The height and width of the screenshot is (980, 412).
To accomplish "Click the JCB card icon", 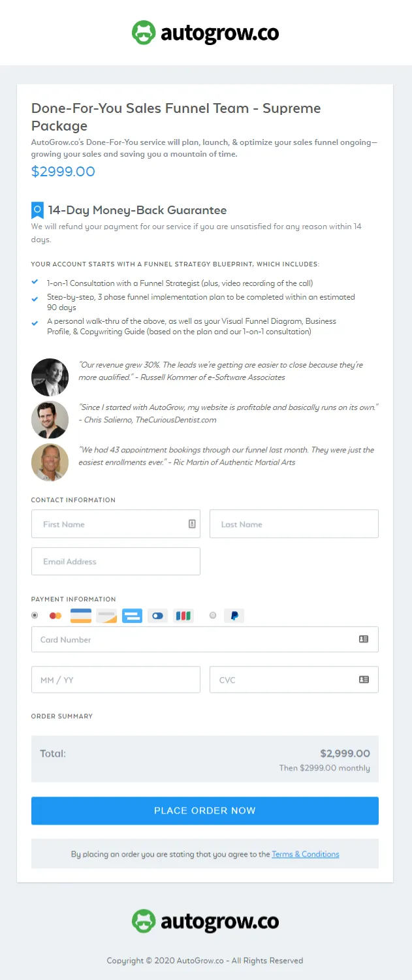I will 183,615.
